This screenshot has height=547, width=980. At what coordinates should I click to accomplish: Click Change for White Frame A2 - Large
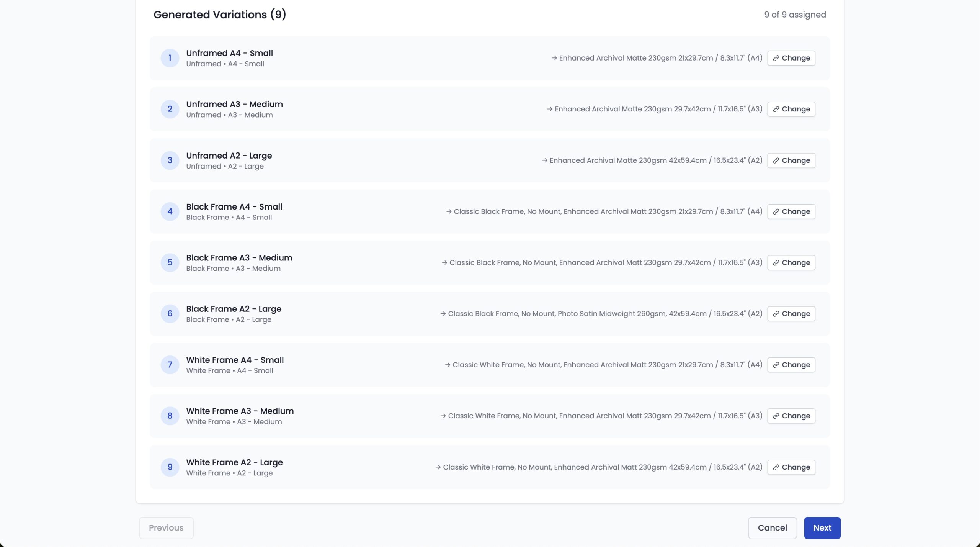791,467
